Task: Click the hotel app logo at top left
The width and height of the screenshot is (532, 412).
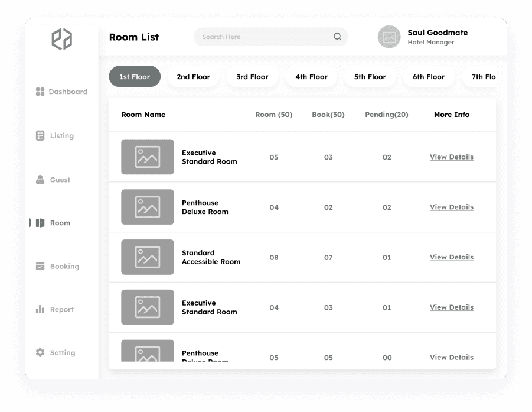Action: pos(61,38)
